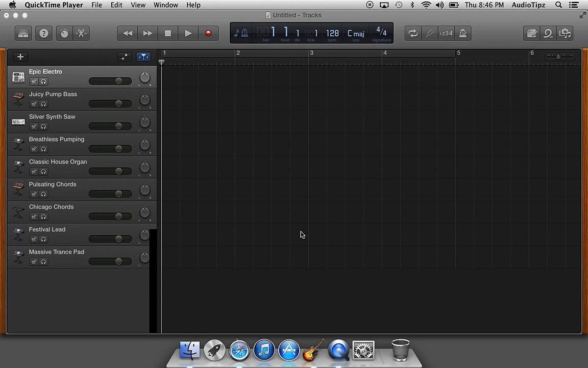The image size is (588, 368).
Task: Add a new track with plus button
Action: [20, 57]
